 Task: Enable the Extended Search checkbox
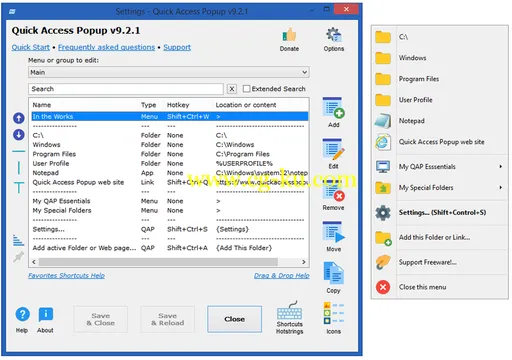coord(246,89)
